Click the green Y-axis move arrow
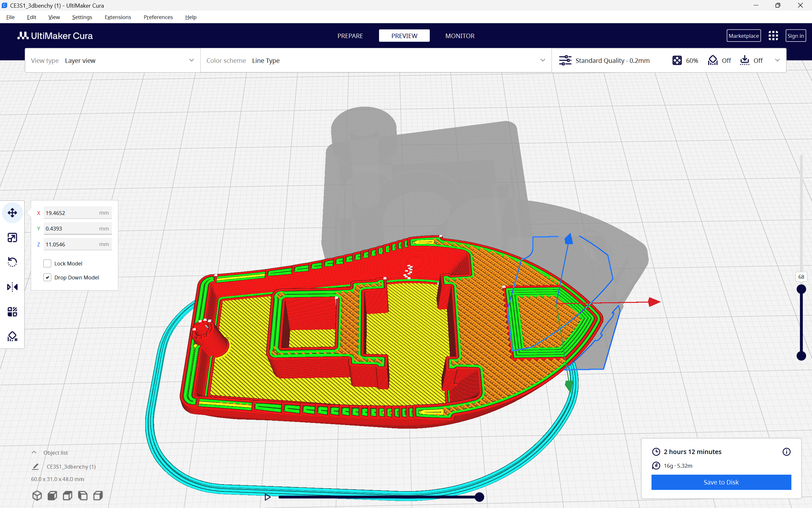The image size is (812, 508). [569, 386]
